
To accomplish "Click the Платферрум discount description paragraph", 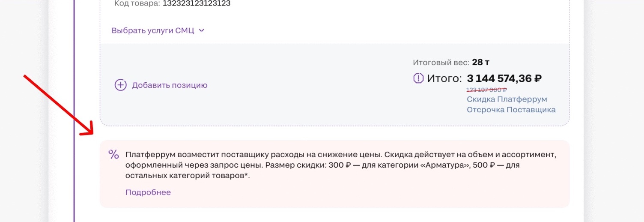I will (340, 165).
